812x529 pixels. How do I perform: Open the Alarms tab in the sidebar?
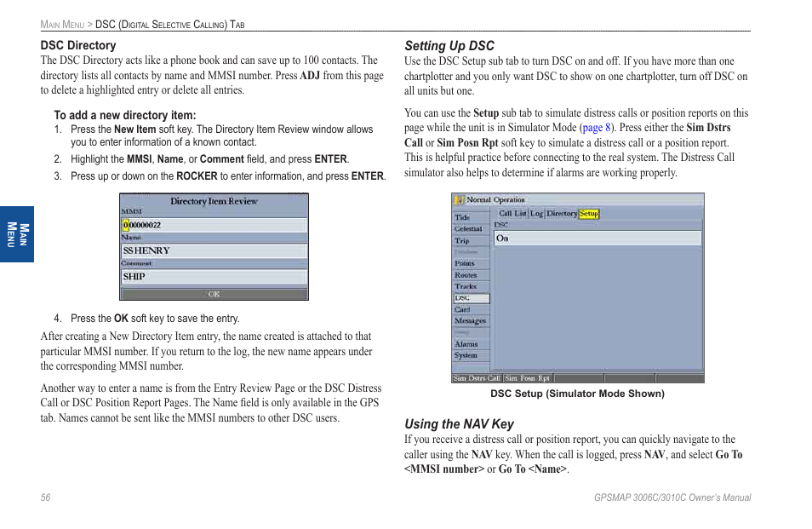(x=471, y=344)
